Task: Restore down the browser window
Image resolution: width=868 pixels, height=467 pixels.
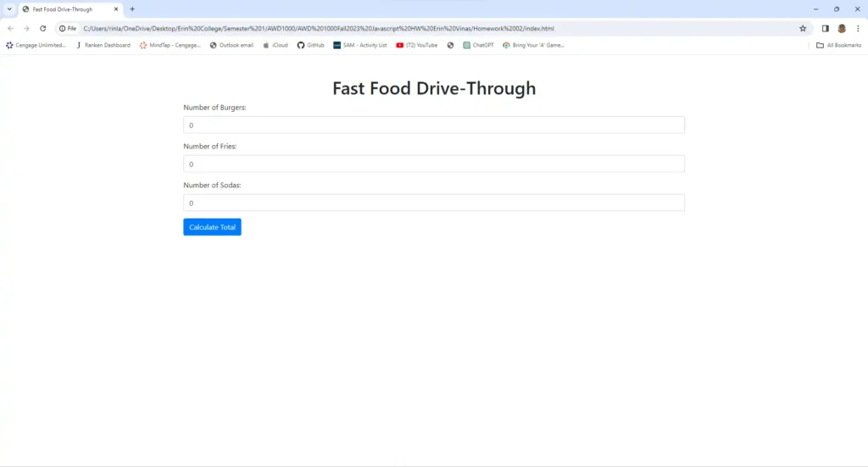Action: pyautogui.click(x=837, y=9)
